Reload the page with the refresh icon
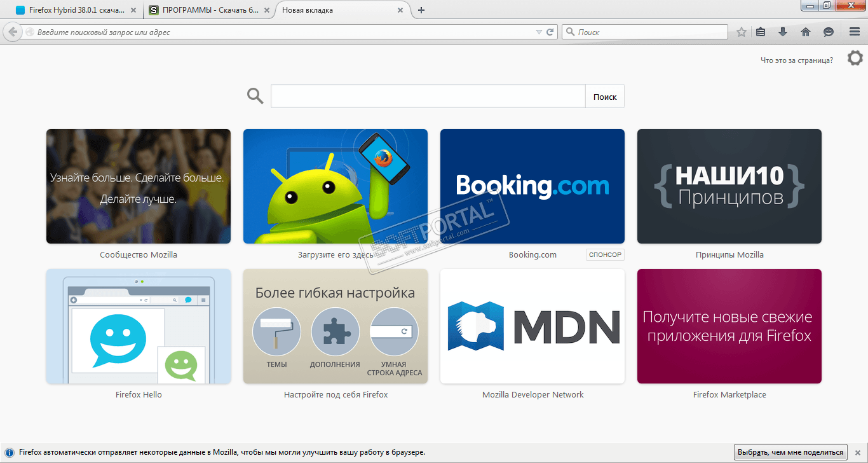The image size is (868, 463). tap(550, 32)
